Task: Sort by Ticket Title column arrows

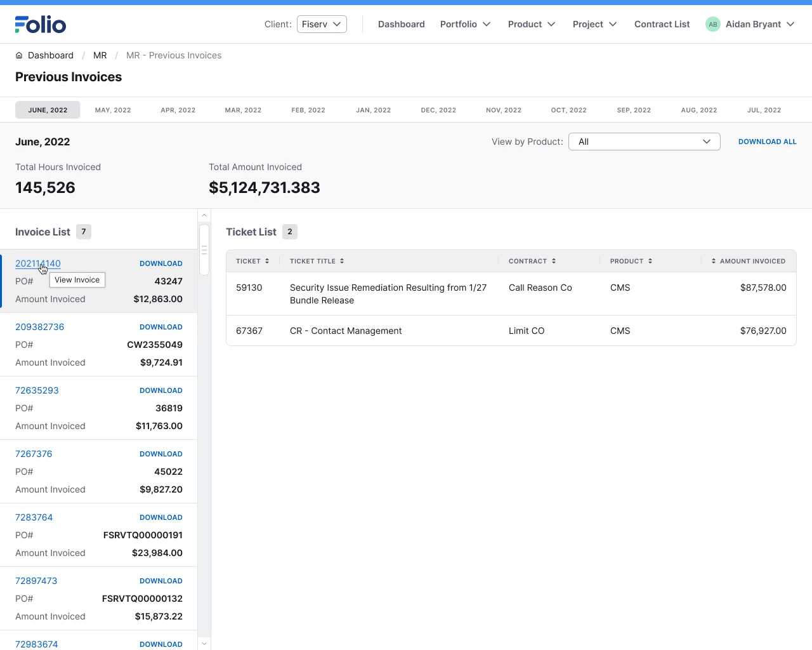Action: tap(342, 261)
